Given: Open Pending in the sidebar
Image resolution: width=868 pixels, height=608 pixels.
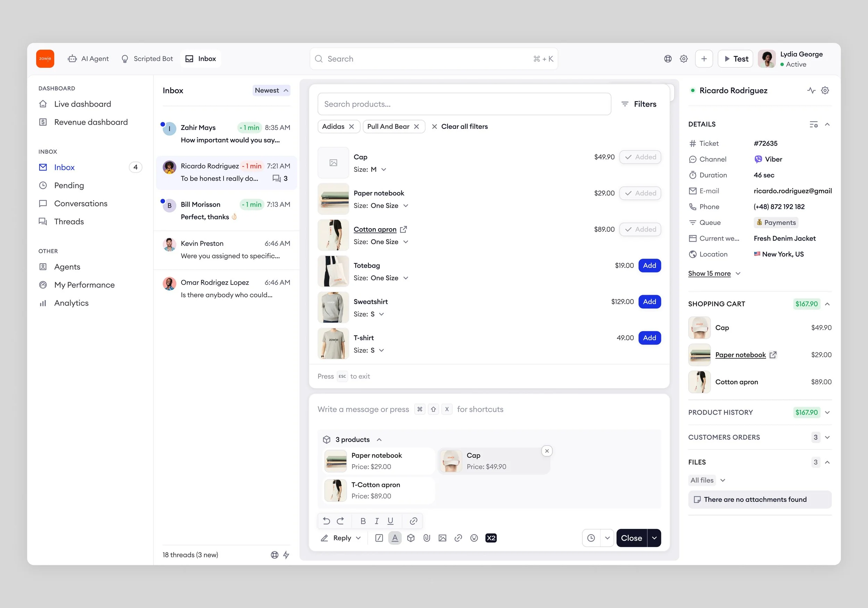Looking at the screenshot, I should click(69, 185).
